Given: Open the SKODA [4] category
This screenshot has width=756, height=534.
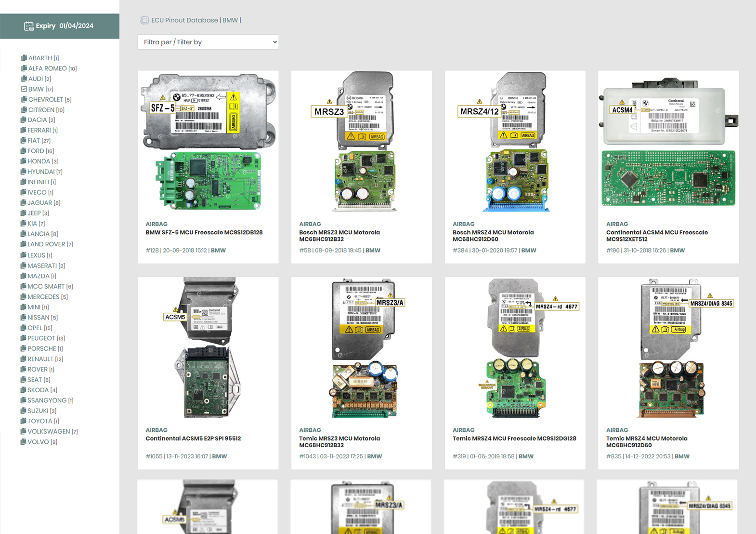Looking at the screenshot, I should coord(39,390).
